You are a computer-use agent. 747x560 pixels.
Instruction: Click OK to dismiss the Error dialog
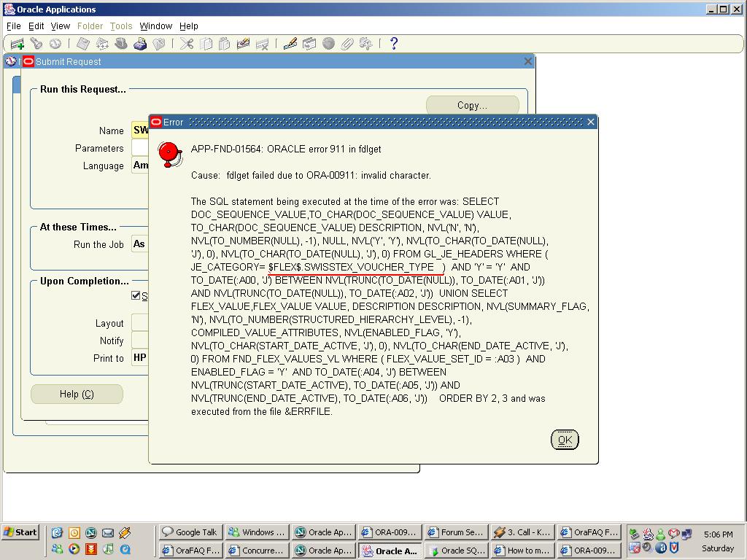click(565, 440)
